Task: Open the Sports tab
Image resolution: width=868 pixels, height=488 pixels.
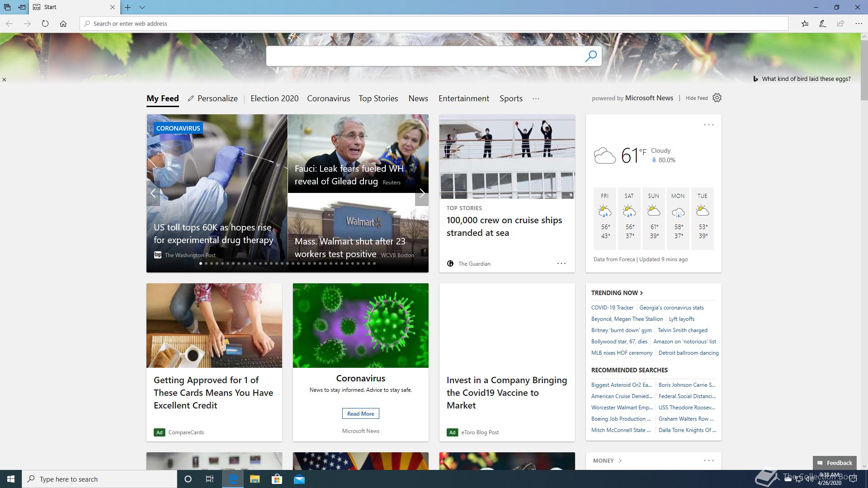Action: point(511,99)
